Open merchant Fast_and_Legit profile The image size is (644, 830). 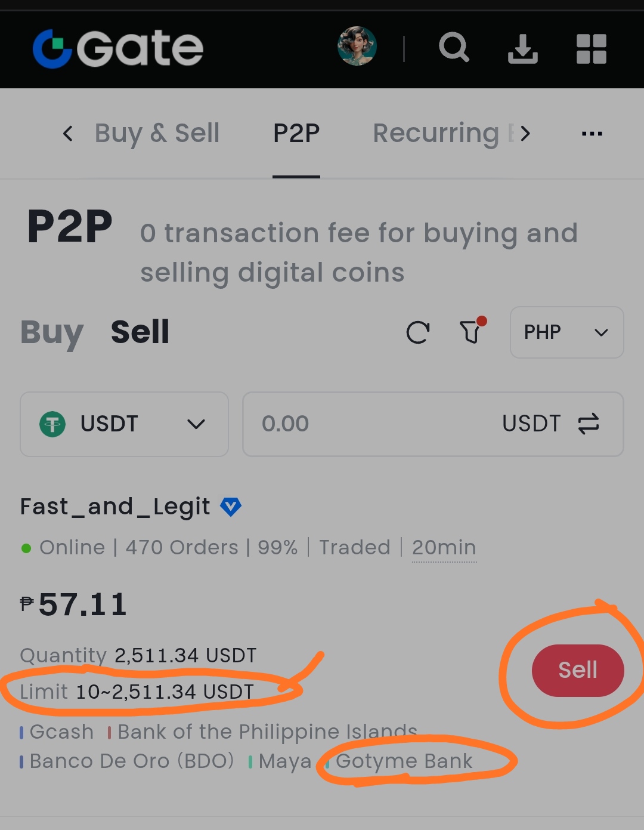[115, 507]
